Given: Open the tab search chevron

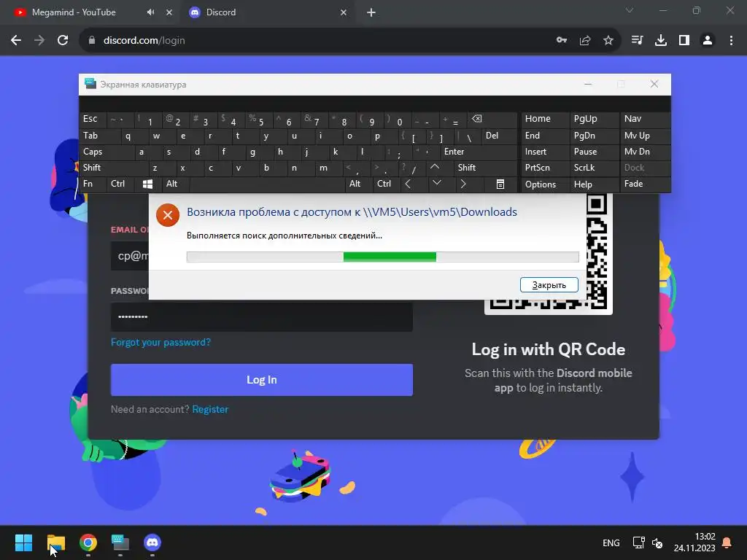Looking at the screenshot, I should [x=630, y=10].
